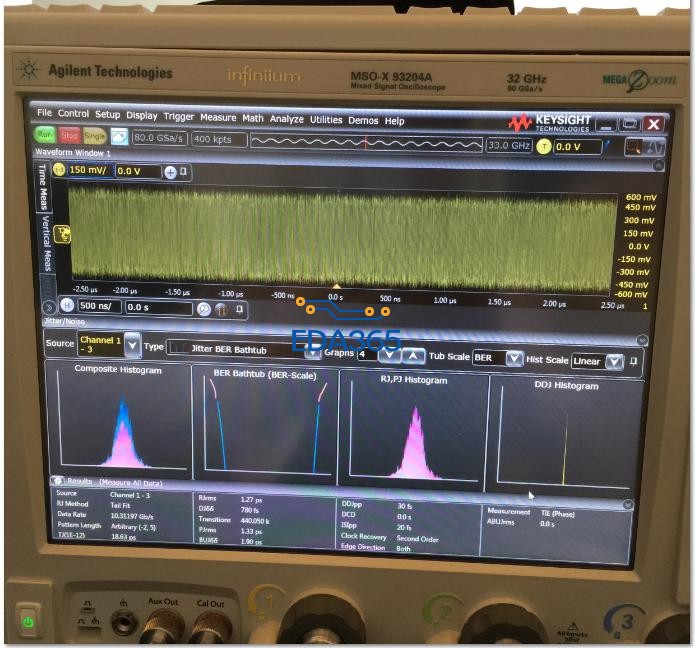Image resolution: width=695 pixels, height=648 pixels.
Task: Decrease Graphs count with down arrow
Action: tap(389, 355)
